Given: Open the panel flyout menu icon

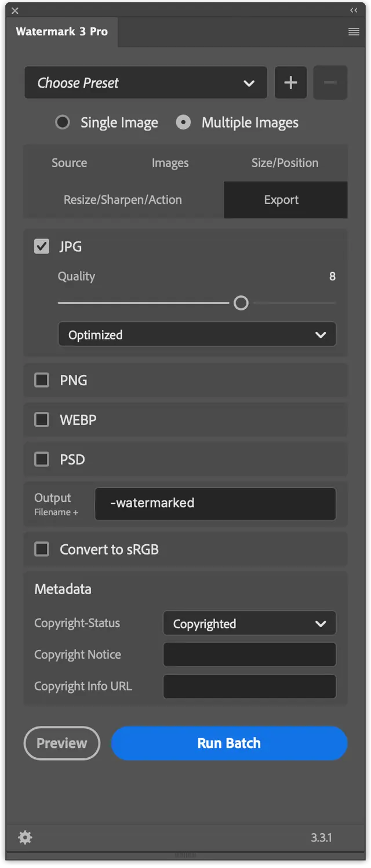Looking at the screenshot, I should pyautogui.click(x=354, y=32).
